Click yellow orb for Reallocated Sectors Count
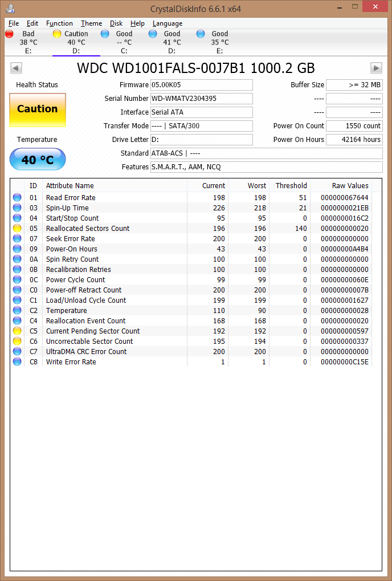The image size is (392, 581). tap(17, 228)
